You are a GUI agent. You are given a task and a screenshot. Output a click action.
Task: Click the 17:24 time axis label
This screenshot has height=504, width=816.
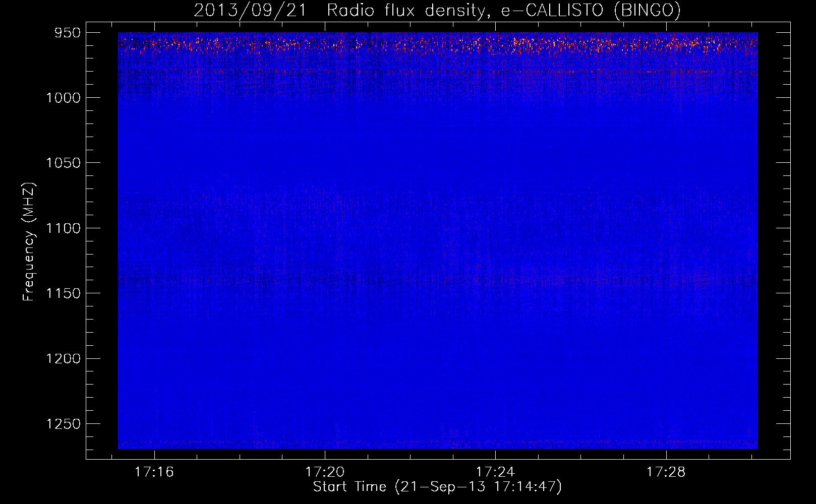point(496,472)
